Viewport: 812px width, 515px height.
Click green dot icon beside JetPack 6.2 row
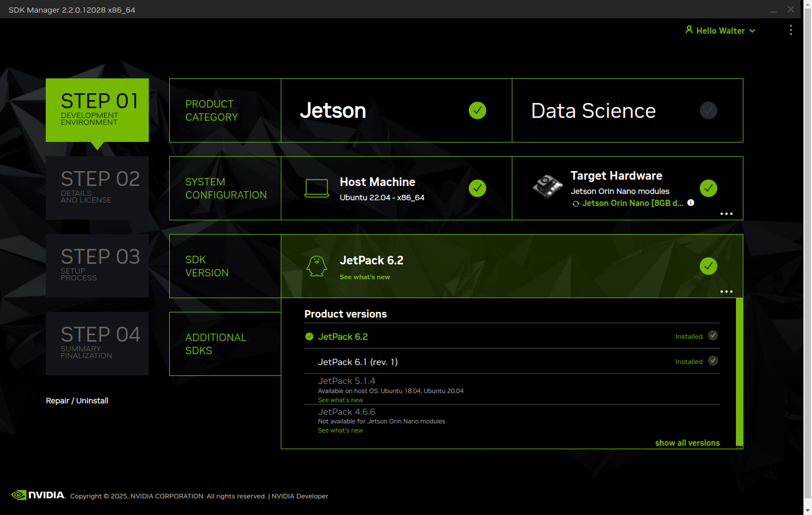[x=309, y=336]
